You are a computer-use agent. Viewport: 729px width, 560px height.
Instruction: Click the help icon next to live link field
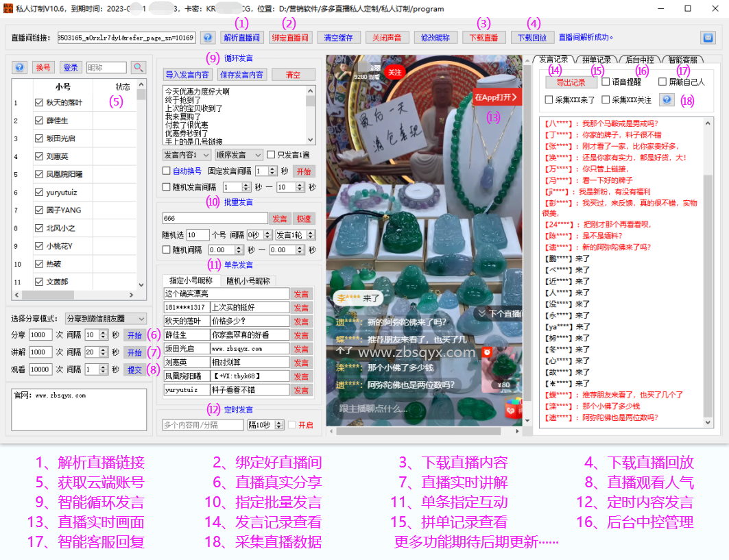click(207, 38)
